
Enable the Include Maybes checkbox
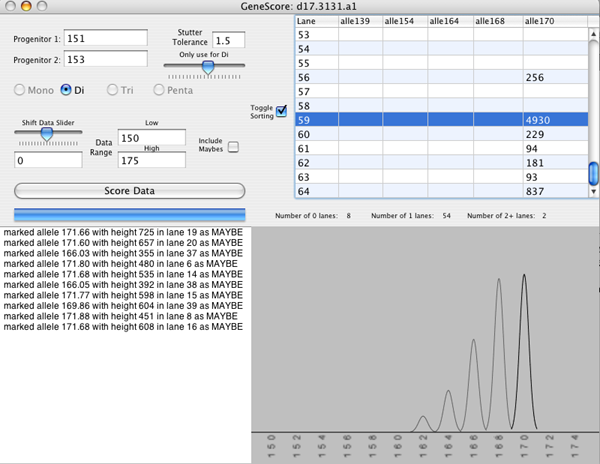[233, 147]
